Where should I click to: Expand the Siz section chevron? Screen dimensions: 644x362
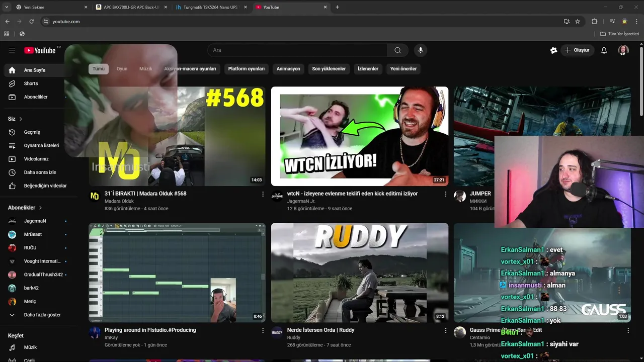point(21,119)
